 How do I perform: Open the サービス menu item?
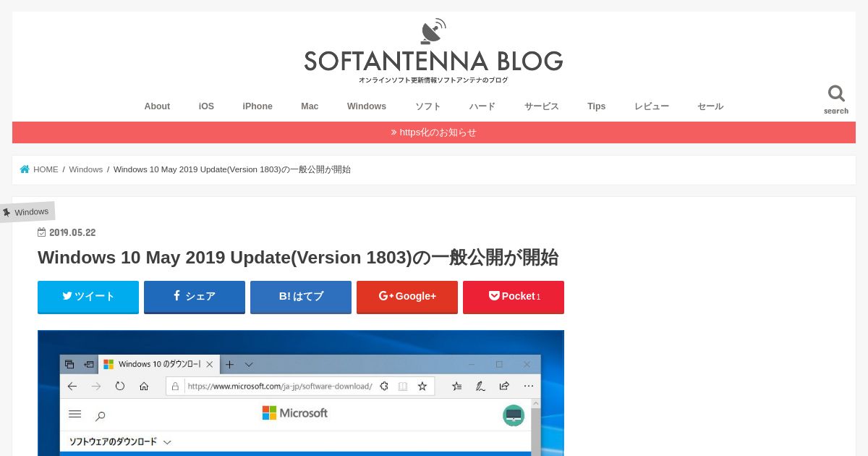542,106
